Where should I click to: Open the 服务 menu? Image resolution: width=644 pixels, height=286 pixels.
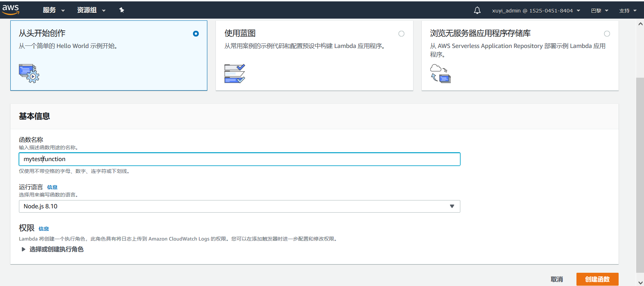54,10
